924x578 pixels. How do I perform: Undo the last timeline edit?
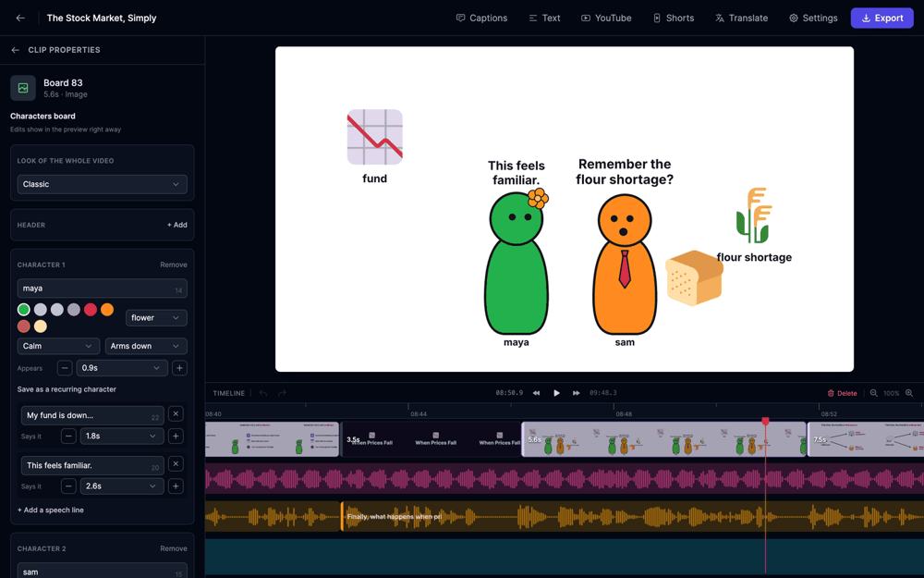pyautogui.click(x=263, y=393)
